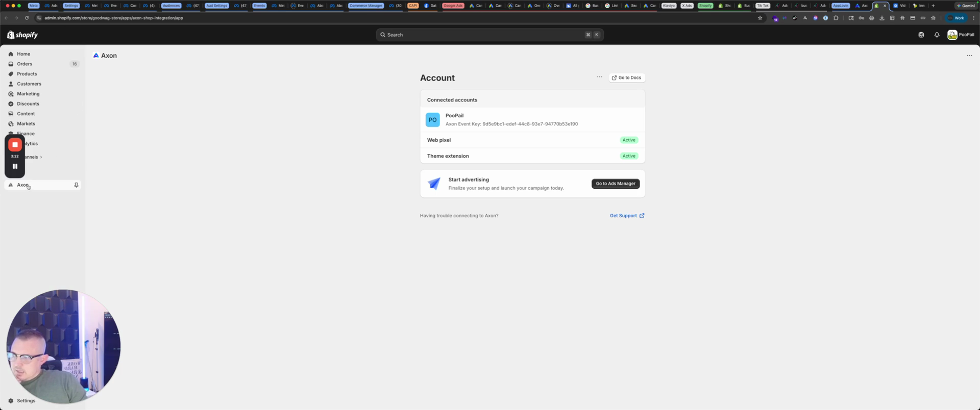The height and width of the screenshot is (410, 980).
Task: Reload the page in browser
Action: (27, 18)
